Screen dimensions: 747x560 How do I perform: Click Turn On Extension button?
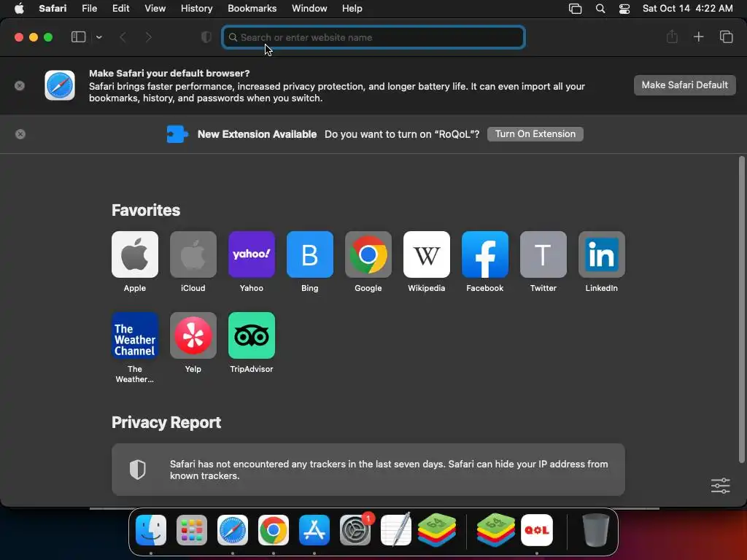(535, 134)
